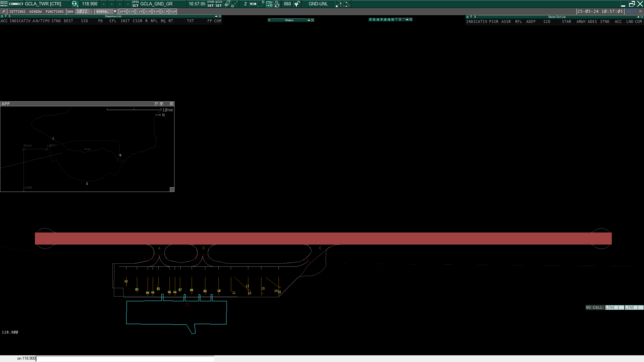Close the Metars panel

312,20
